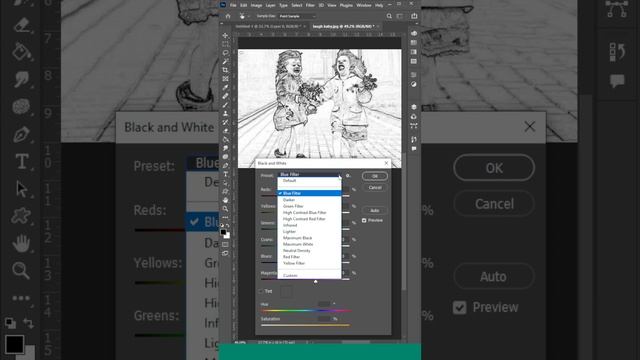The height and width of the screenshot is (360, 640).
Task: Open the Image menu in menu bar
Action: [x=256, y=5]
